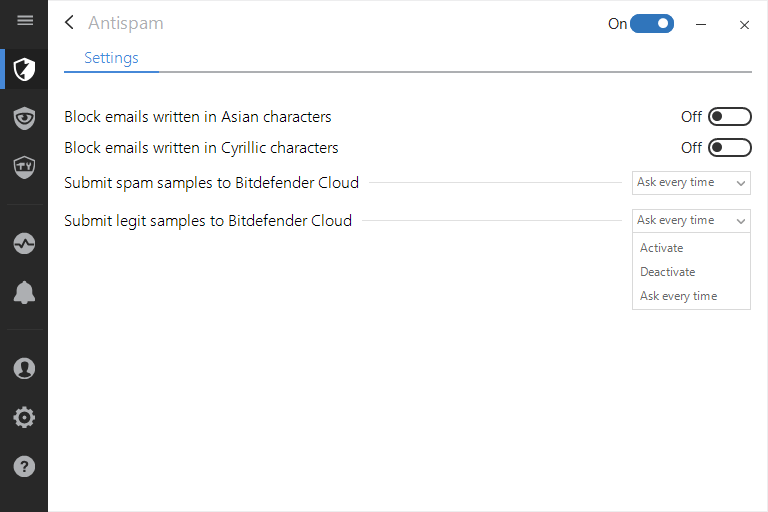
Task: Minimize the Bitdefender window
Action: 703,24
